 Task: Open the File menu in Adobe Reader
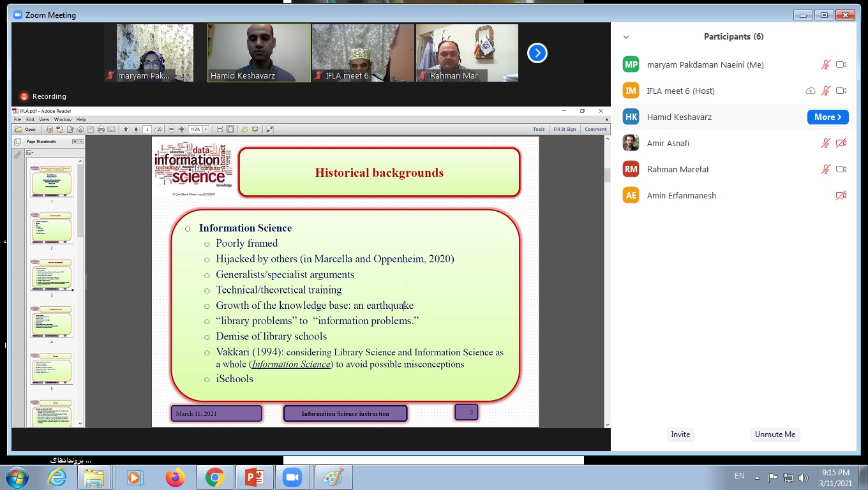[18, 119]
